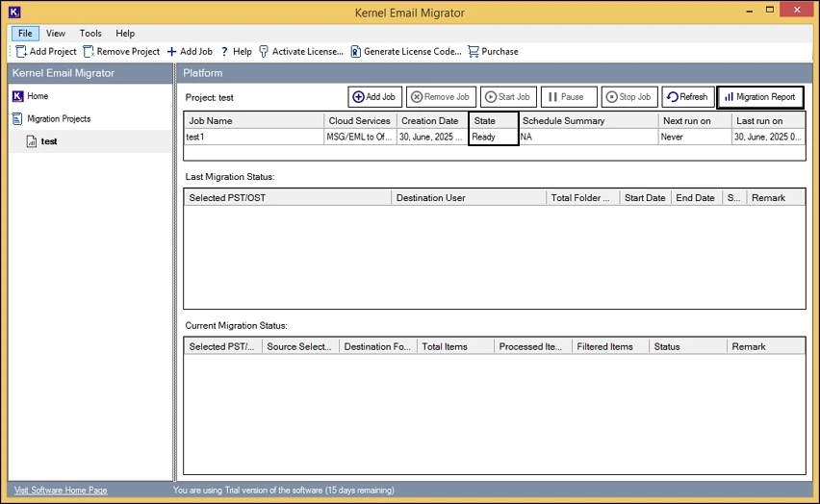This screenshot has width=820, height=504.
Task: Visit Software Home Page link
Action: tap(61, 490)
